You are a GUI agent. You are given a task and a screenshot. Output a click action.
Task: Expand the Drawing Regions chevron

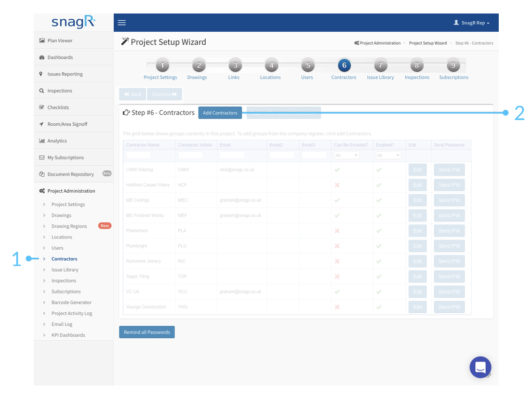[x=44, y=226]
